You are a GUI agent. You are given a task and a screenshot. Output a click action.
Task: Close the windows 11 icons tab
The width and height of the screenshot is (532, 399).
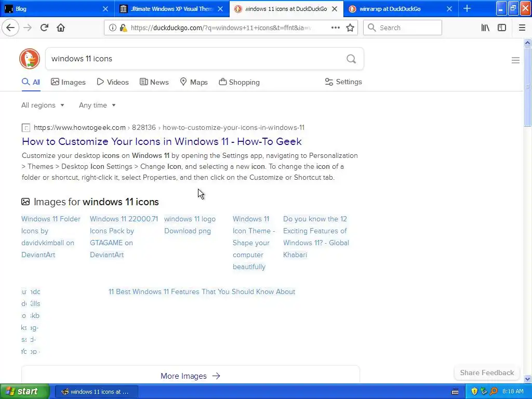335,9
